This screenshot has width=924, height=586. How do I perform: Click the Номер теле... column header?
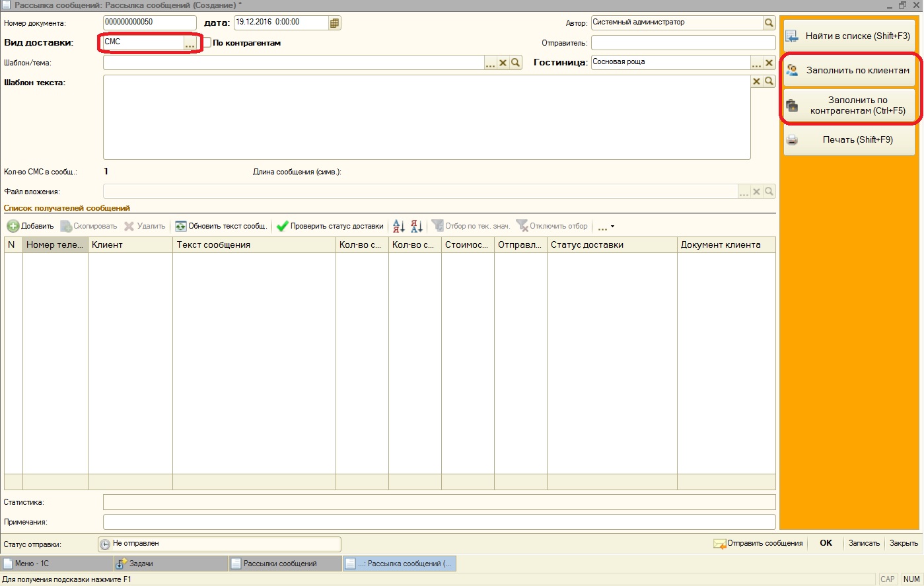pos(55,245)
